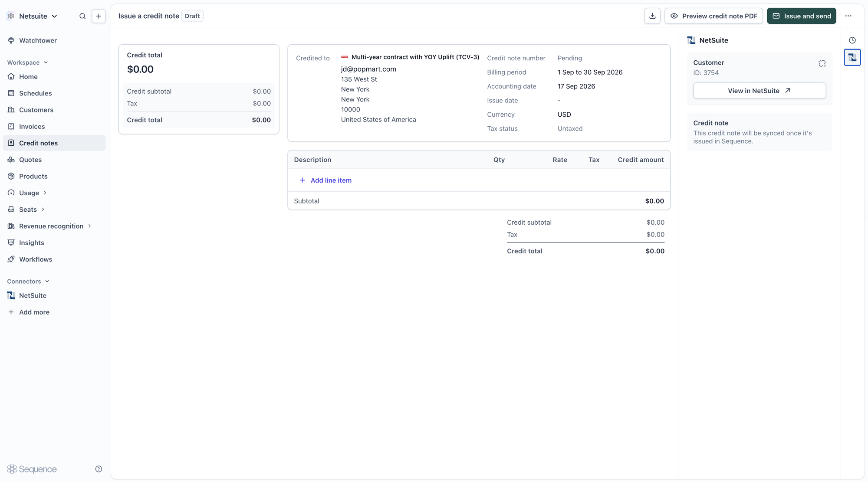This screenshot has width=868, height=482.
Task: Open Schedules from sidebar
Action: pyautogui.click(x=35, y=93)
